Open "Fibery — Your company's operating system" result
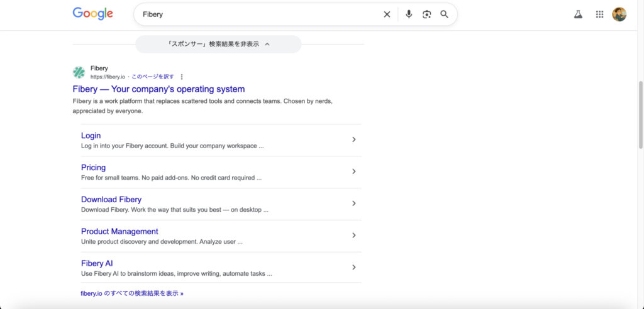The image size is (644, 309). pos(158,89)
